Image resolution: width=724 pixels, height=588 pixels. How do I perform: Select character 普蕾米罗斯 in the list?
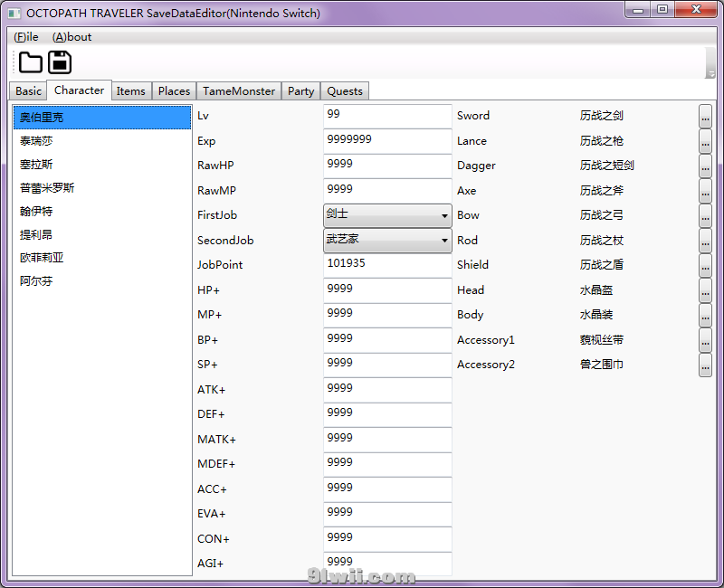pos(102,188)
